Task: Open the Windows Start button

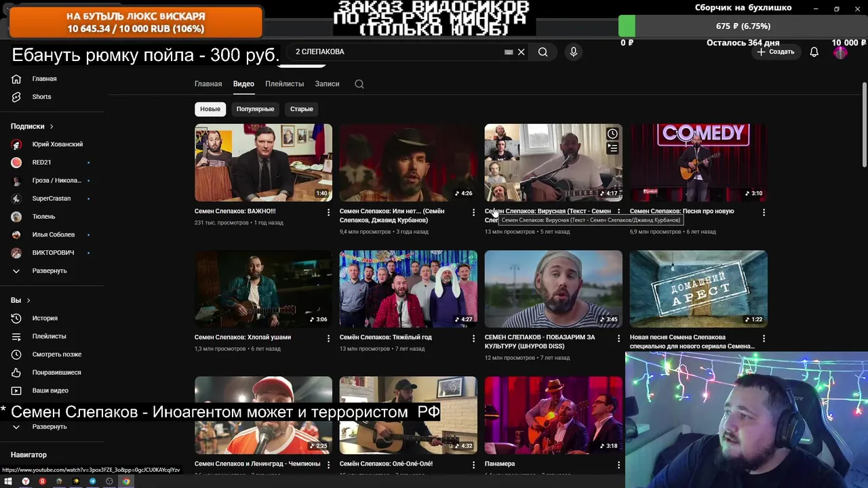Action: (8, 482)
